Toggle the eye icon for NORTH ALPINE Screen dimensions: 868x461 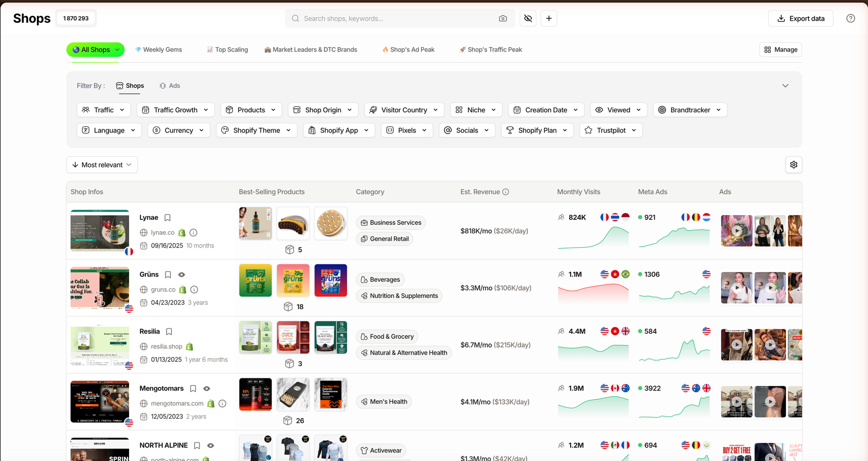coord(210,446)
